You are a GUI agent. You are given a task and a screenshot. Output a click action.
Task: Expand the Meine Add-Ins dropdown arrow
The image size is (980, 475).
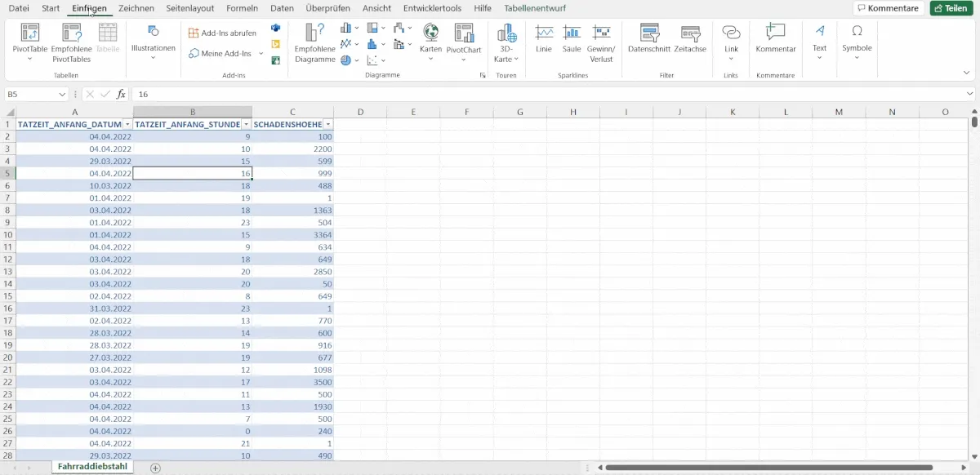261,53
